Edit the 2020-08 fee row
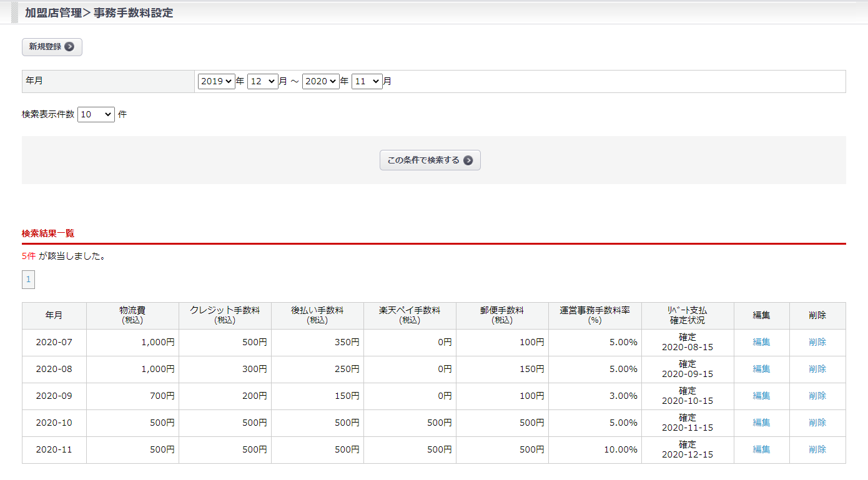868x480 pixels. pos(761,369)
